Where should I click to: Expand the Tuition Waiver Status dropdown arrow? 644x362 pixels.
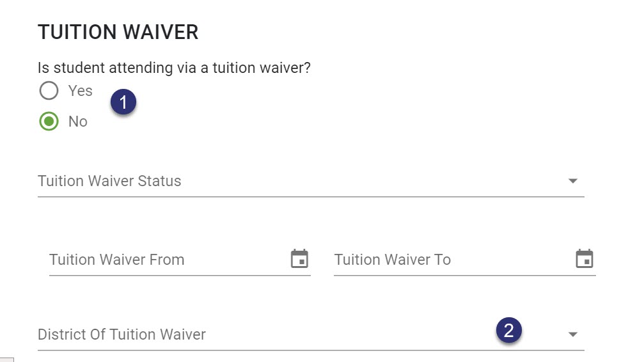(572, 181)
